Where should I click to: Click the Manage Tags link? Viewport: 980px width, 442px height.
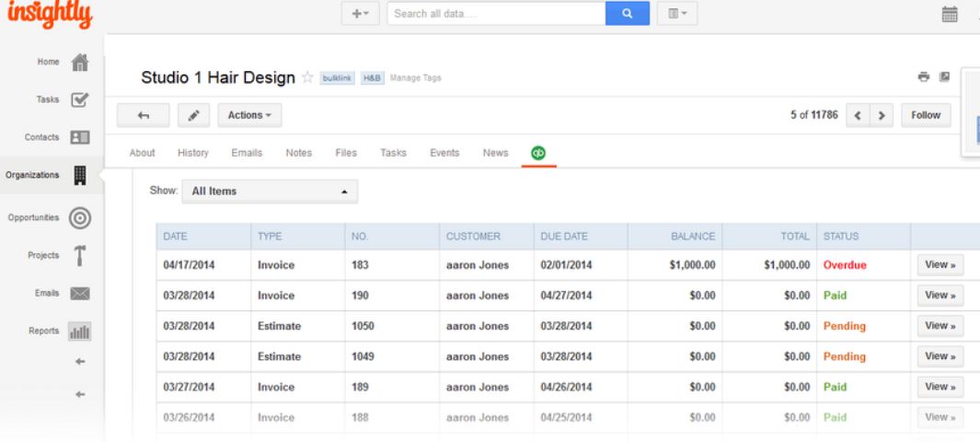pyautogui.click(x=416, y=78)
